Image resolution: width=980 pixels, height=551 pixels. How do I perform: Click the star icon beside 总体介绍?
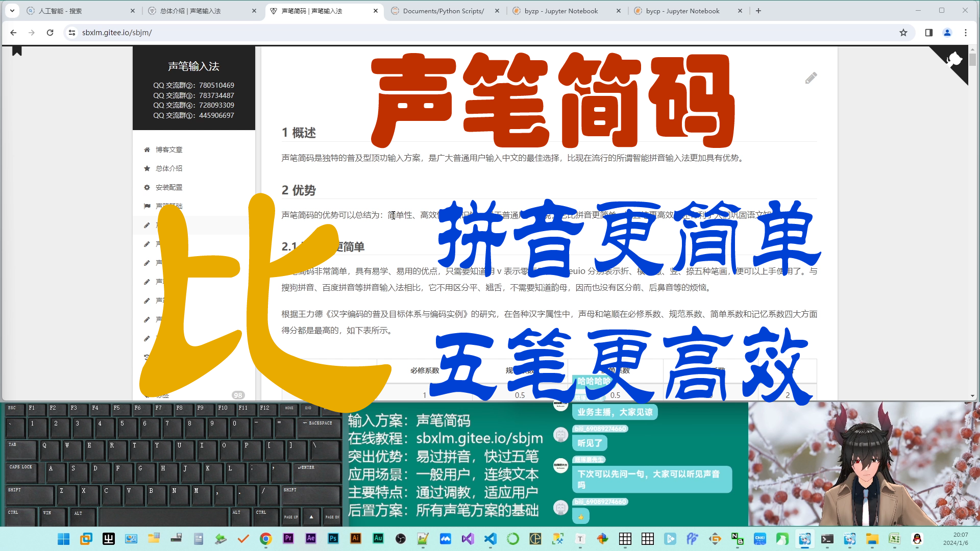(147, 168)
